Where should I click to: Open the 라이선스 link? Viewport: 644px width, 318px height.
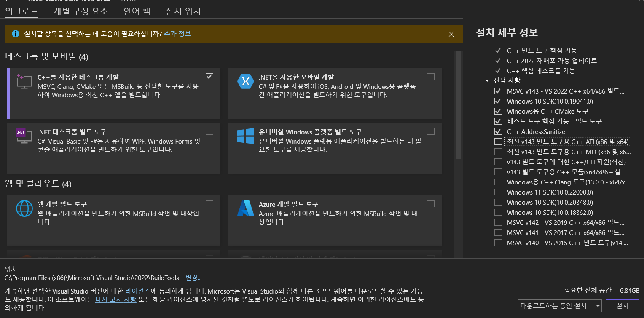click(138, 291)
